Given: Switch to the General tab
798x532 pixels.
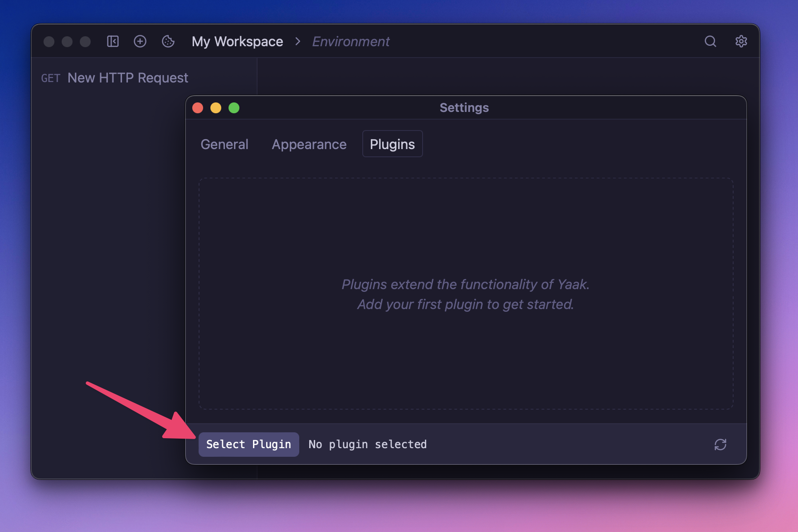Looking at the screenshot, I should pyautogui.click(x=224, y=144).
